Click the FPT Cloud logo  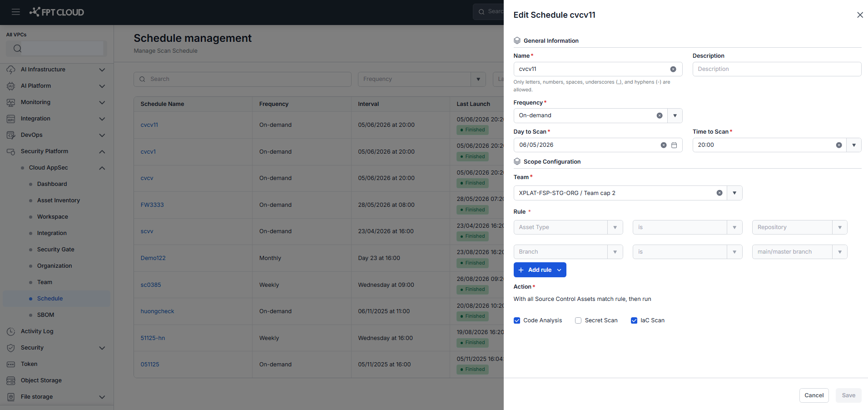(57, 12)
